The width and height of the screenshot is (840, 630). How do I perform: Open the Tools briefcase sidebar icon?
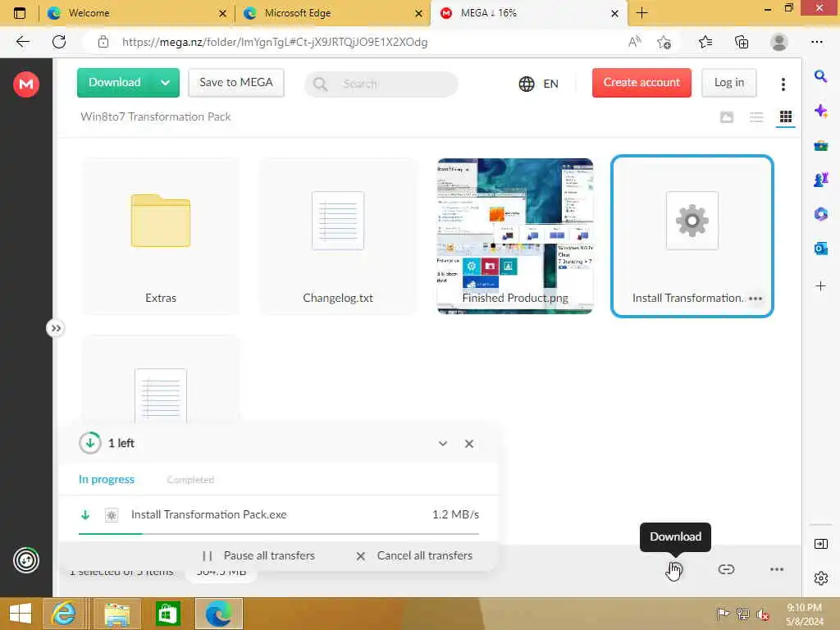pos(820,145)
